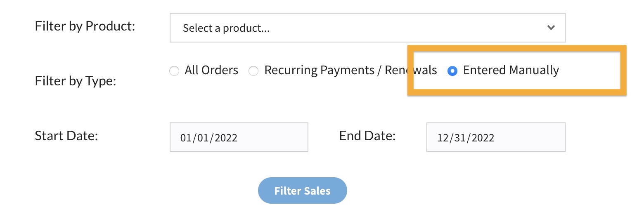
Task: Click the 'Filter by Type:' label
Action: (76, 81)
